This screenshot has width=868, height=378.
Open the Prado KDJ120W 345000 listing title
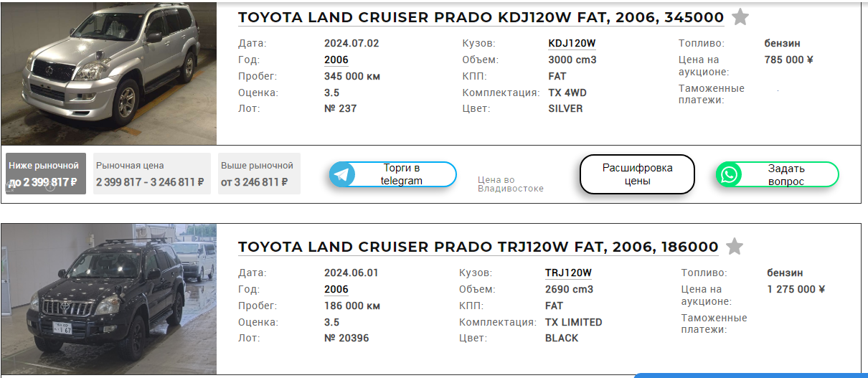click(x=481, y=18)
